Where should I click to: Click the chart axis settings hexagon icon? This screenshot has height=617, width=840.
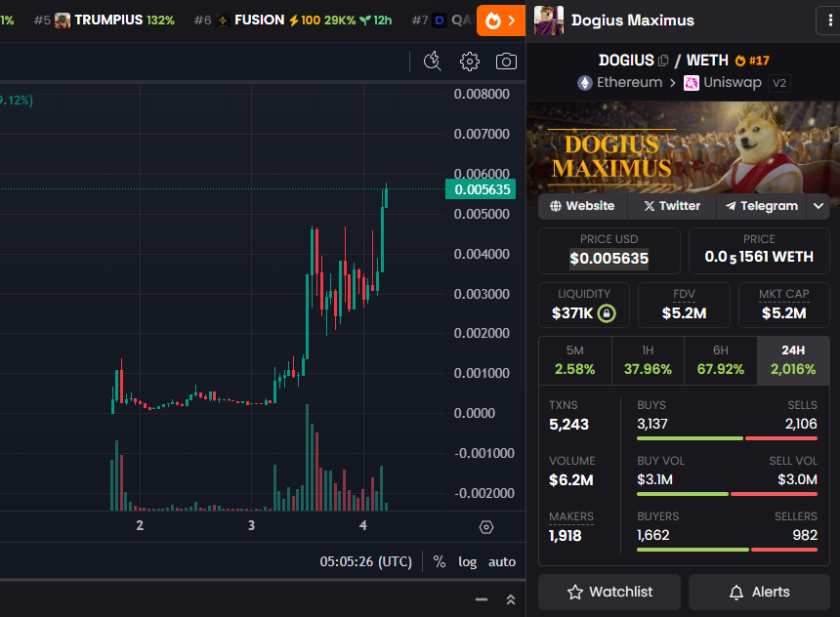(x=485, y=527)
